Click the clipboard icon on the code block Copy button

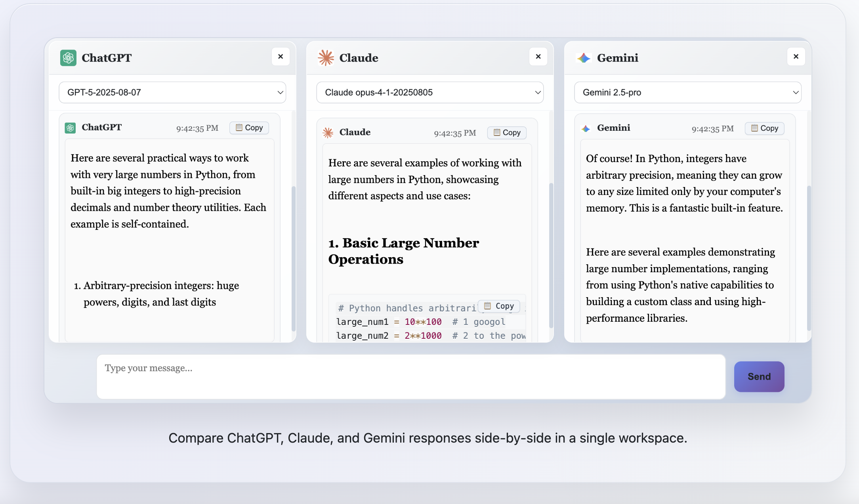488,306
